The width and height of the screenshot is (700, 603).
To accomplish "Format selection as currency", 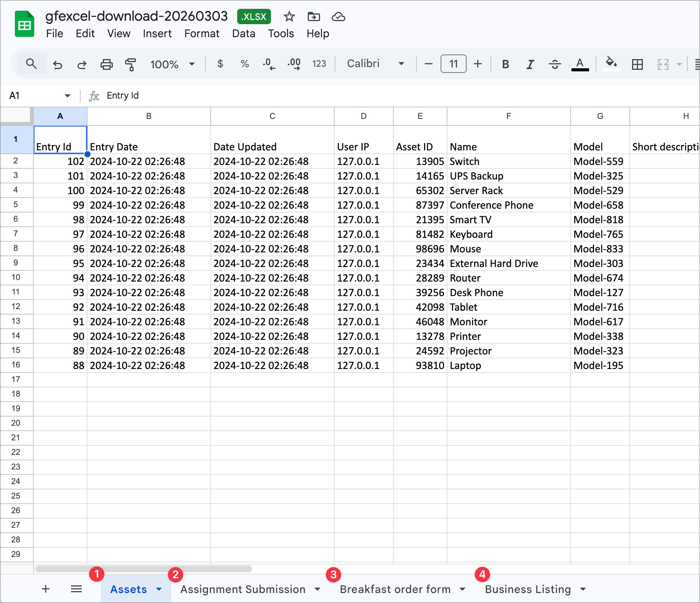I will tap(220, 64).
